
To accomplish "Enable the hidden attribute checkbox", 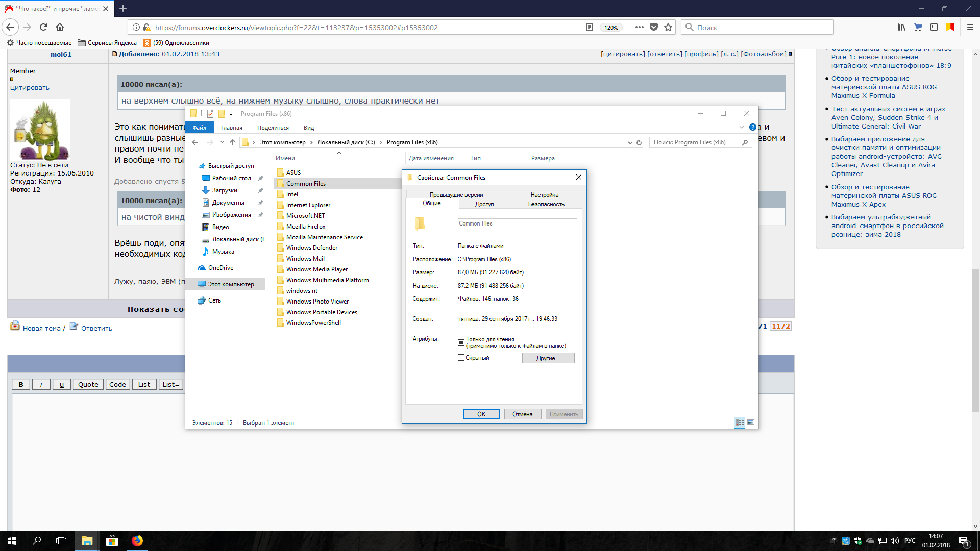I will (x=461, y=358).
